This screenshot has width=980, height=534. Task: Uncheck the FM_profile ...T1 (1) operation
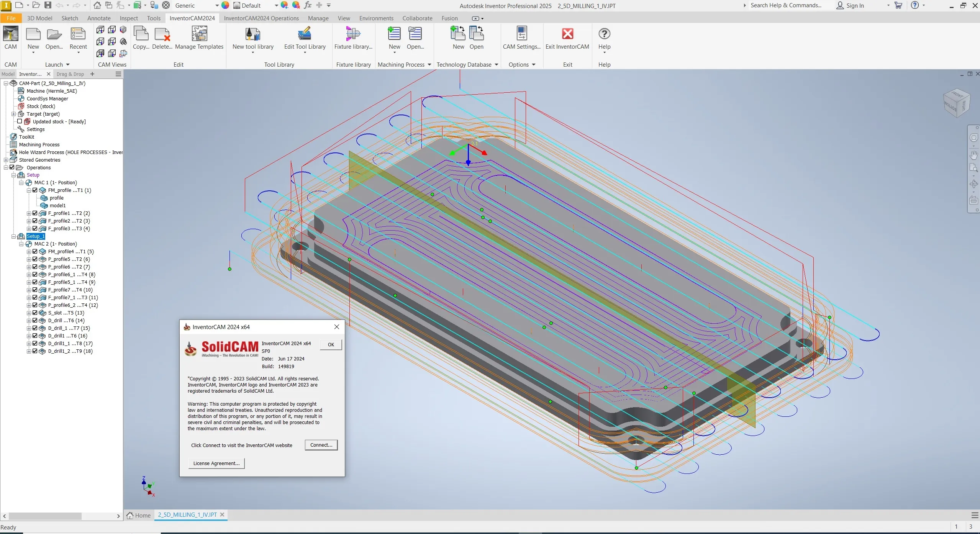[35, 190]
